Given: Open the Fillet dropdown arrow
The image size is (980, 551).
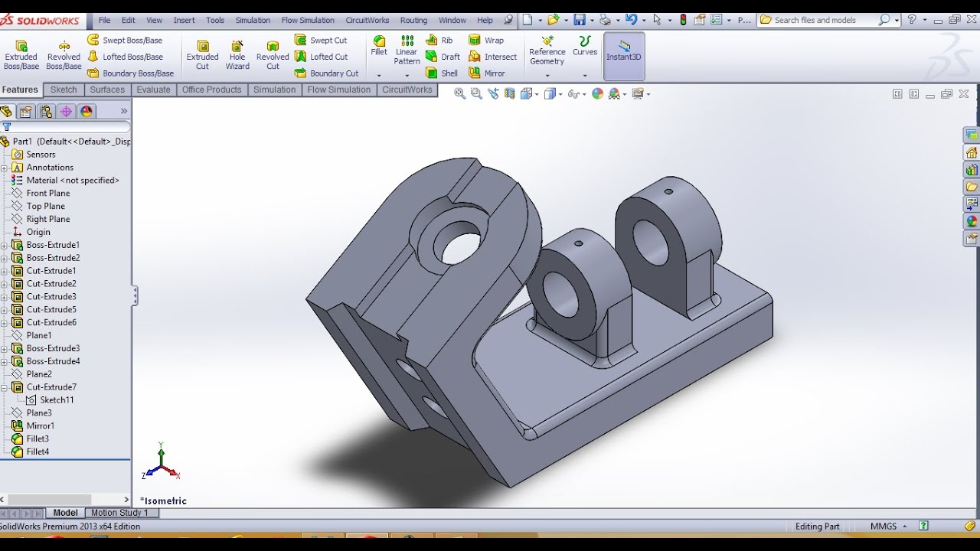Looking at the screenshot, I should (379, 76).
